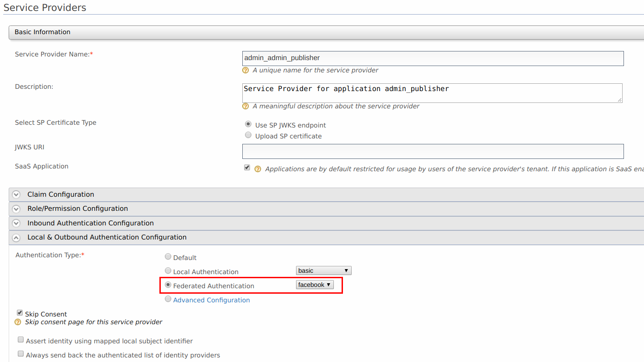Screen dimensions: 644x362
Task: Open the basic local authenticator dropdown
Action: 323,270
